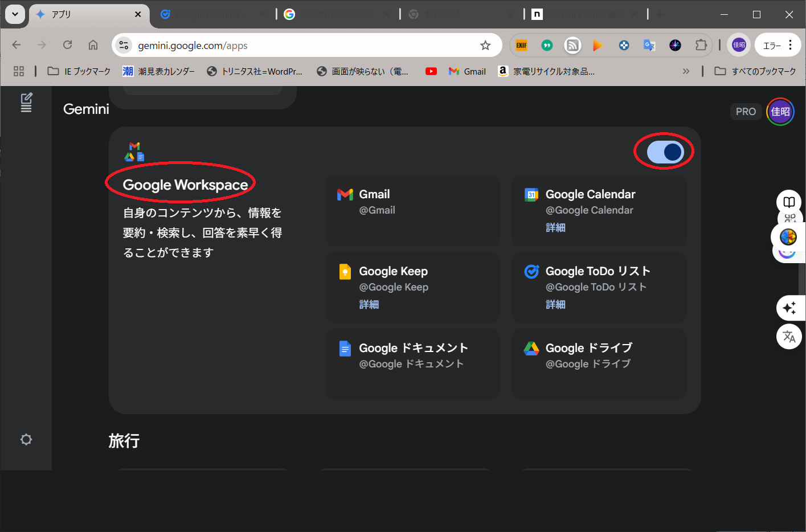Click the Gmail envelope icon in card
806x532 pixels.
click(x=345, y=195)
